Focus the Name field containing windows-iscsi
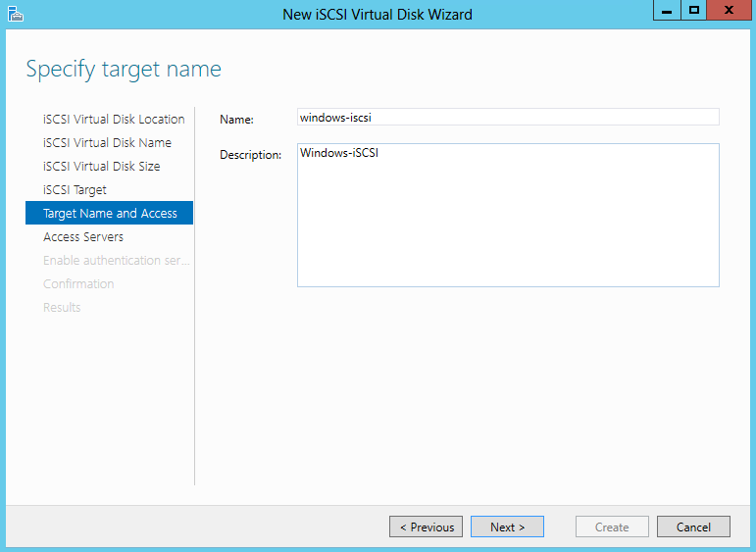The width and height of the screenshot is (756, 552). tap(508, 117)
